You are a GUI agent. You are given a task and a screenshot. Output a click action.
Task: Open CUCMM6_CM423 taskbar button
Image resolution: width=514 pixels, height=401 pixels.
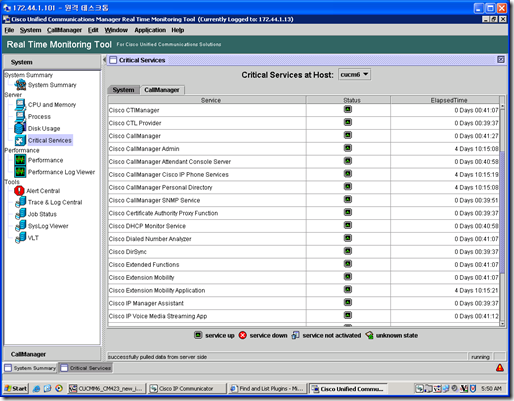coord(107,388)
